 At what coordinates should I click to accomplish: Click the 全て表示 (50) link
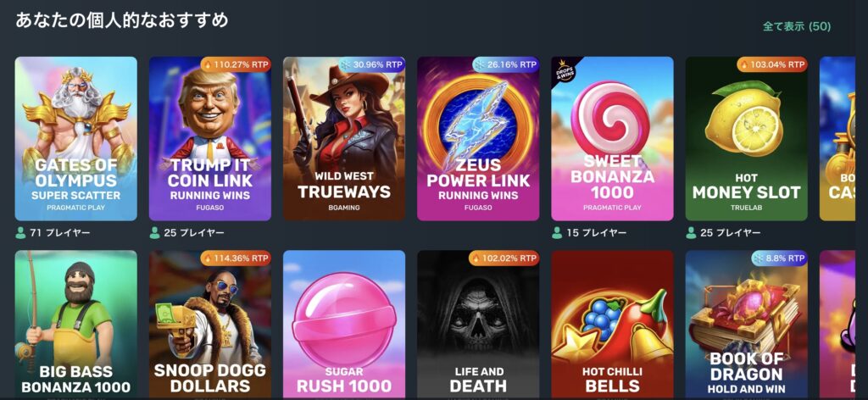coord(797,26)
